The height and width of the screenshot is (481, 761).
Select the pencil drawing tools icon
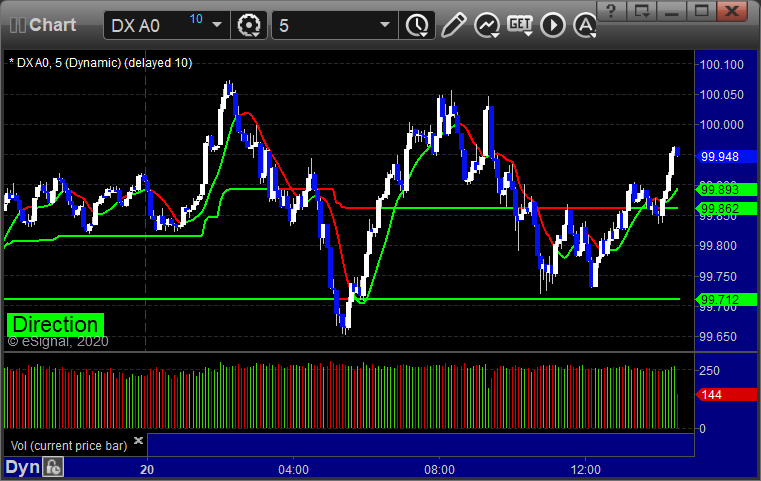point(453,25)
